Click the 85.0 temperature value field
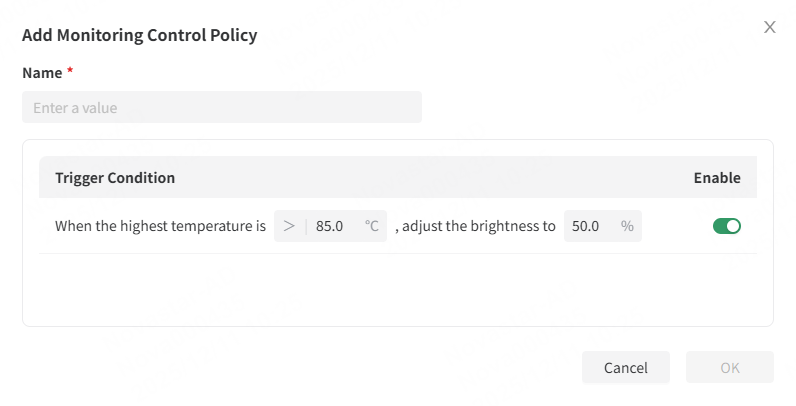This screenshot has width=796, height=406. [x=331, y=226]
